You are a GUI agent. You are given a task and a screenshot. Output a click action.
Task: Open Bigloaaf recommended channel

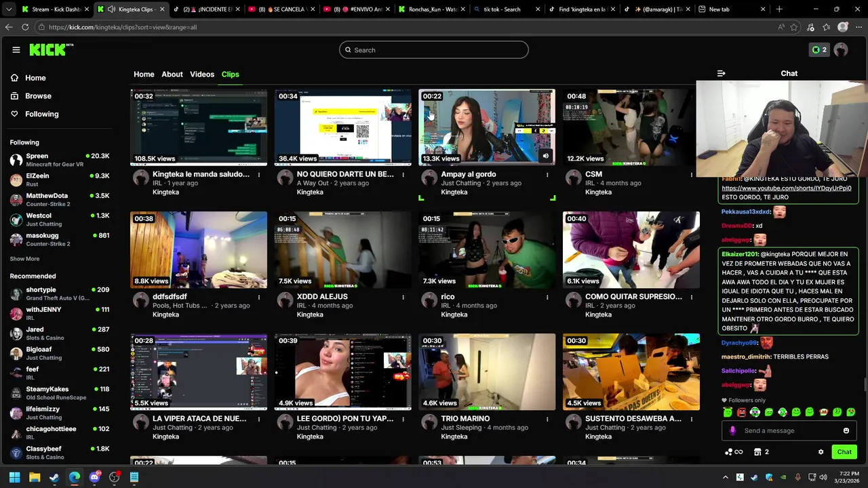(x=60, y=353)
